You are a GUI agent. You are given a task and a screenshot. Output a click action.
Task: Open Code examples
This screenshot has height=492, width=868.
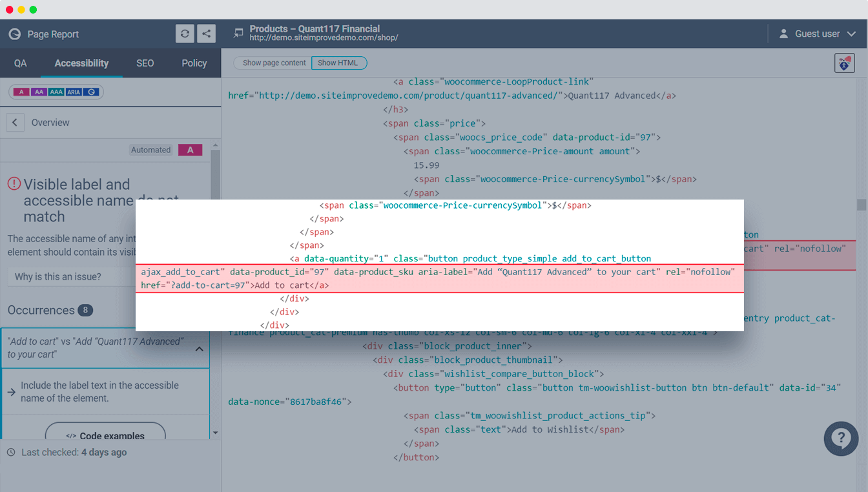click(x=105, y=435)
